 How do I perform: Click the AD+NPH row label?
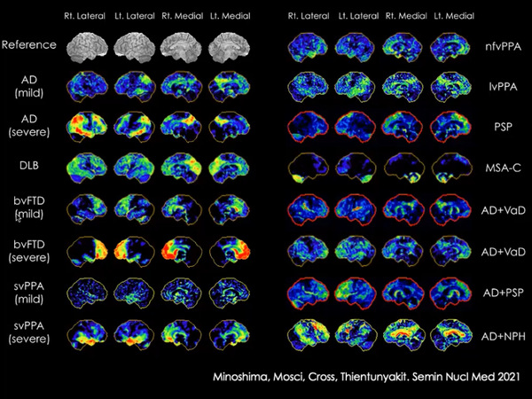tap(503, 336)
